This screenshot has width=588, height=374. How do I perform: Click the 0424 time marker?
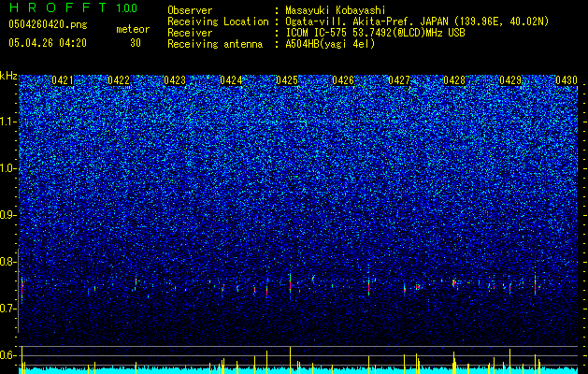231,80
